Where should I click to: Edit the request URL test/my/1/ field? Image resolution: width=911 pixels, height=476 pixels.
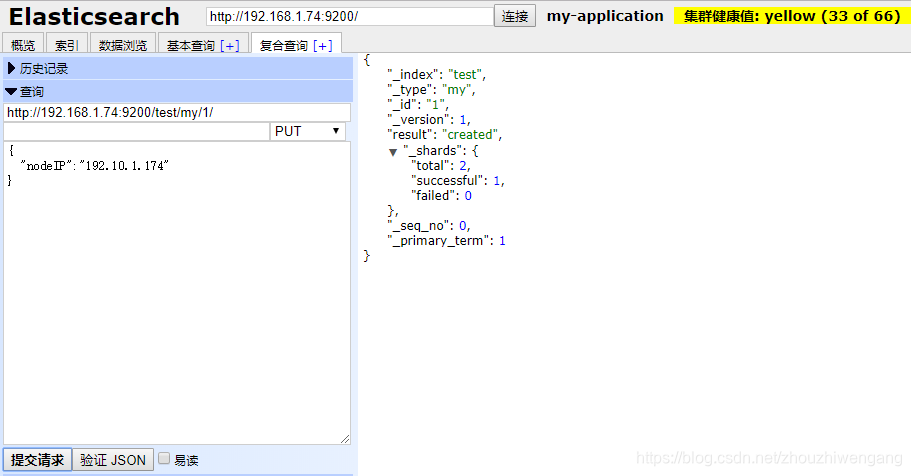coord(177,113)
